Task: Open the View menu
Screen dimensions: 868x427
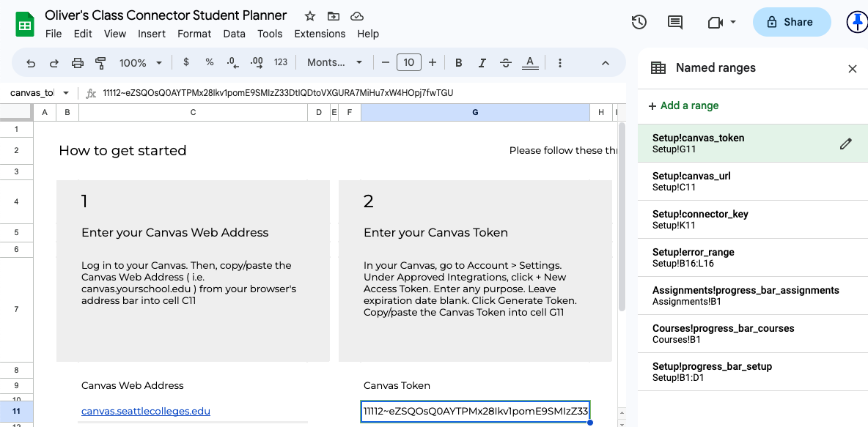Action: (115, 34)
